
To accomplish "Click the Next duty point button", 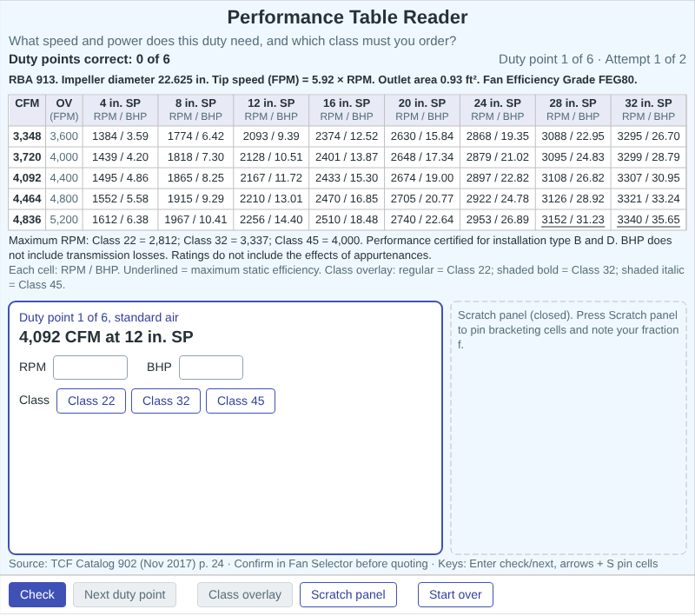I will point(124,594).
